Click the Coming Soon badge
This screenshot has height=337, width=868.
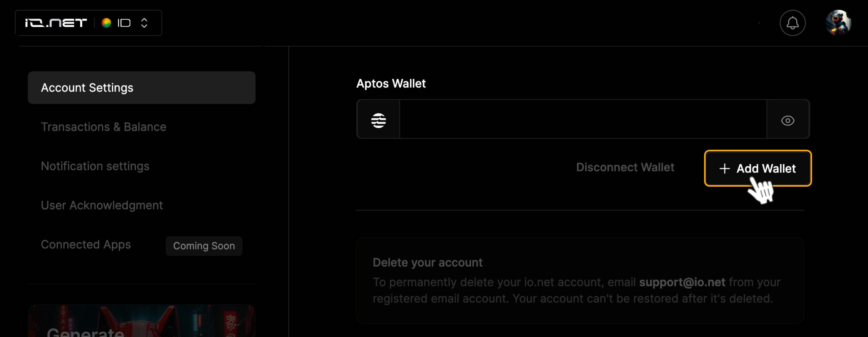coord(204,246)
